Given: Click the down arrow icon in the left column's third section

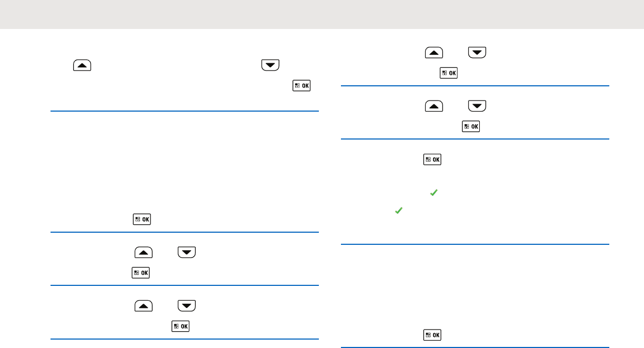Looking at the screenshot, I should 186,252.
